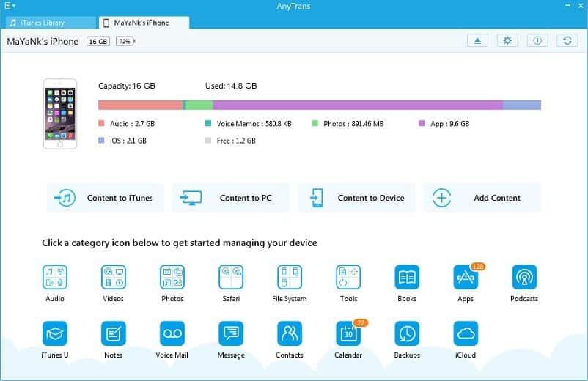Open settings via the gear icon
This screenshot has height=381, width=588.
pyautogui.click(x=507, y=40)
